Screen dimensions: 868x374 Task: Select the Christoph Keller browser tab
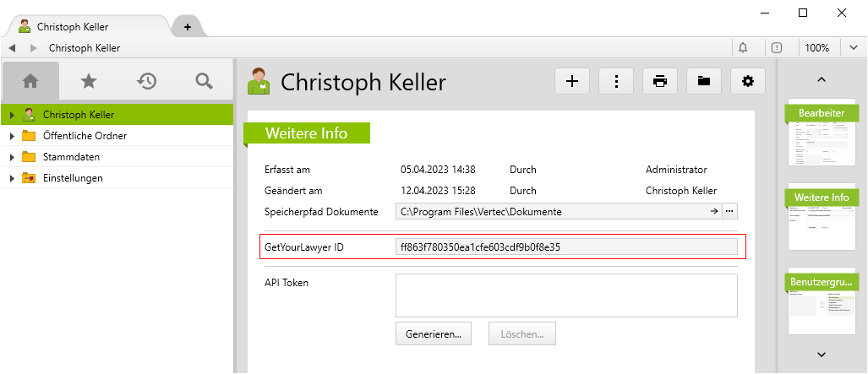(x=83, y=26)
